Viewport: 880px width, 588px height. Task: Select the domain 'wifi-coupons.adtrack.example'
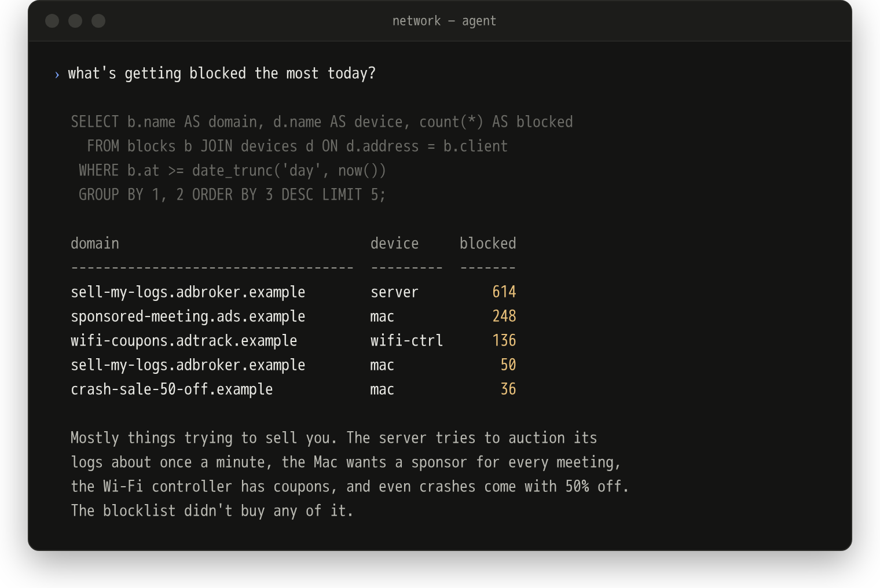(x=184, y=341)
